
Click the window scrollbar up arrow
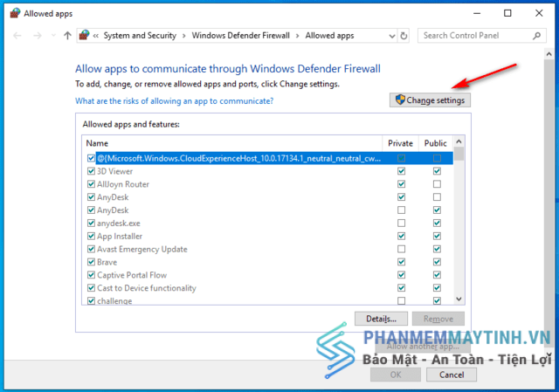(x=549, y=54)
